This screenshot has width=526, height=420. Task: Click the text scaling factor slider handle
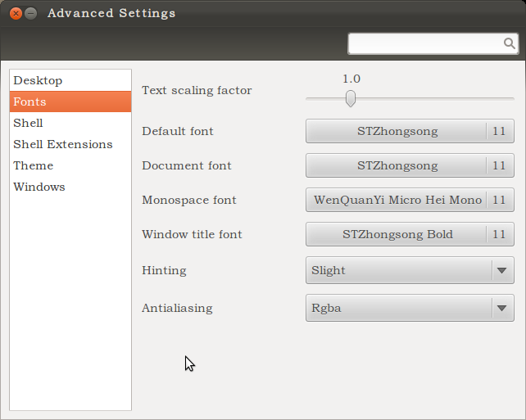coord(351,98)
